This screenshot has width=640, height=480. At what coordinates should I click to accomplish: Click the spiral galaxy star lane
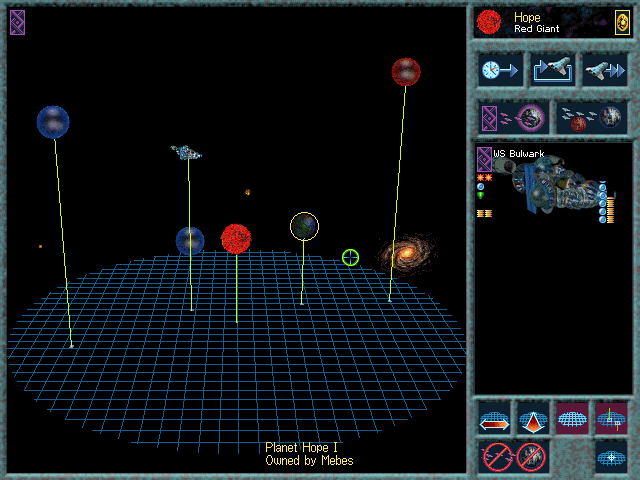[407, 254]
